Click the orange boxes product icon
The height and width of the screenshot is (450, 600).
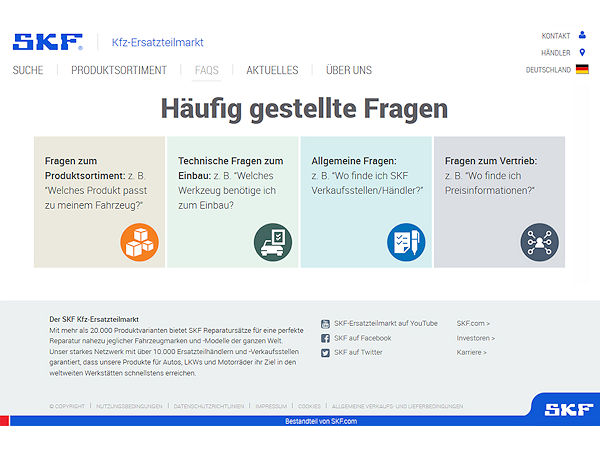tap(139, 242)
